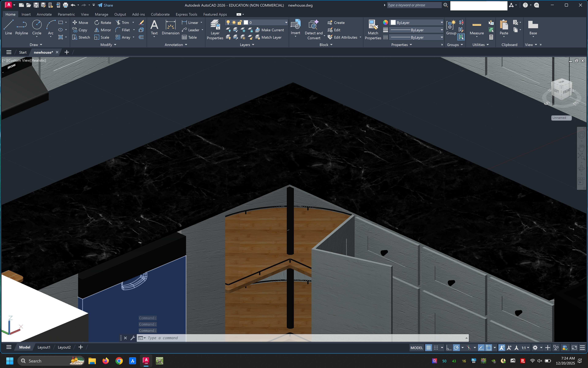The image size is (588, 368).
Task: Click Match Layer button
Action: pos(268,37)
